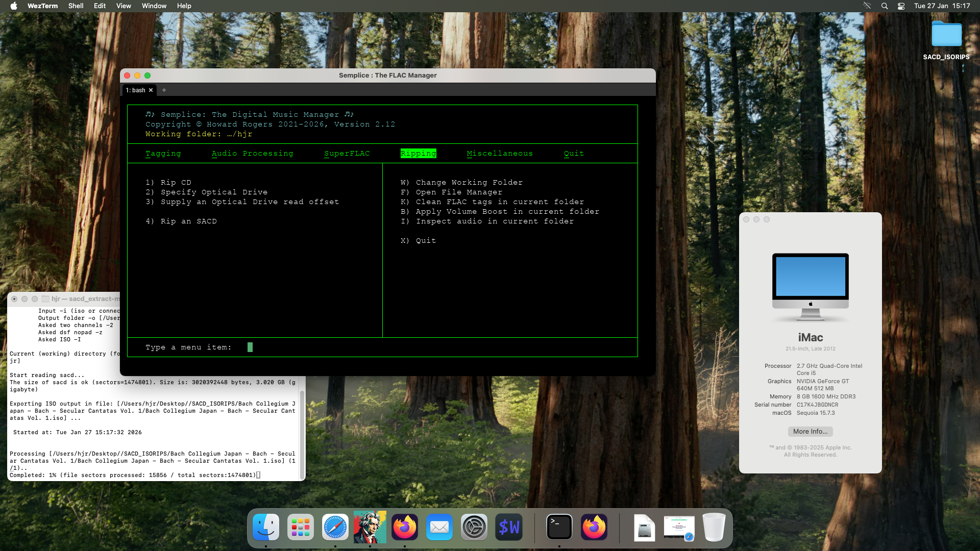Click the new tab plus button in WezTerm

(164, 90)
